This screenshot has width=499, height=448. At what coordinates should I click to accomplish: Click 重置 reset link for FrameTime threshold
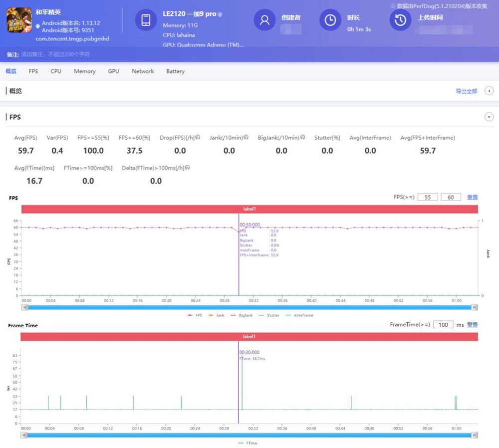[x=472, y=325]
